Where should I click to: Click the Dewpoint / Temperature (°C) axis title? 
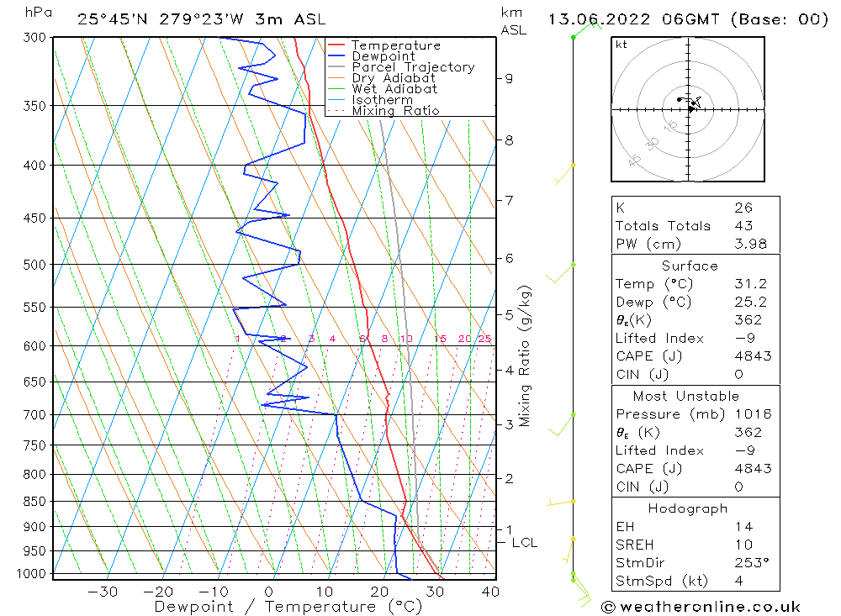pos(288,607)
